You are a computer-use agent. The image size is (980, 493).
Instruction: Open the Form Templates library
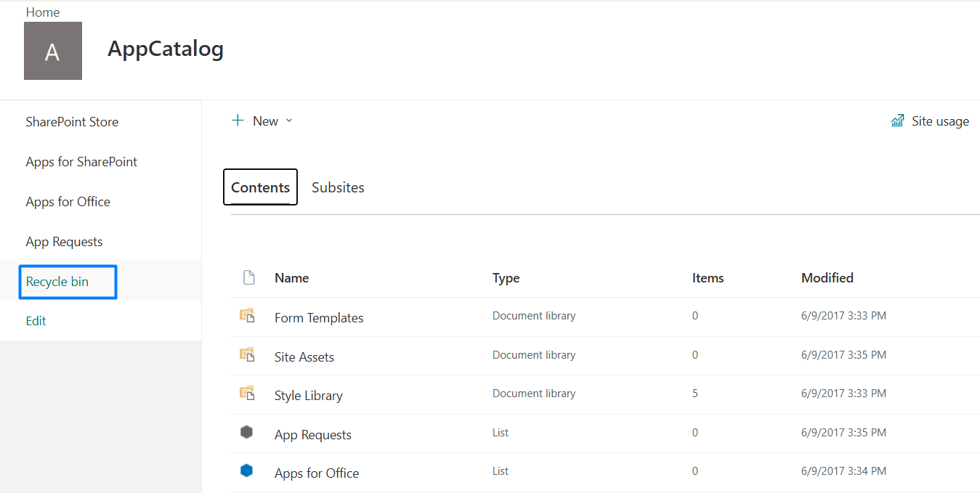tap(319, 318)
